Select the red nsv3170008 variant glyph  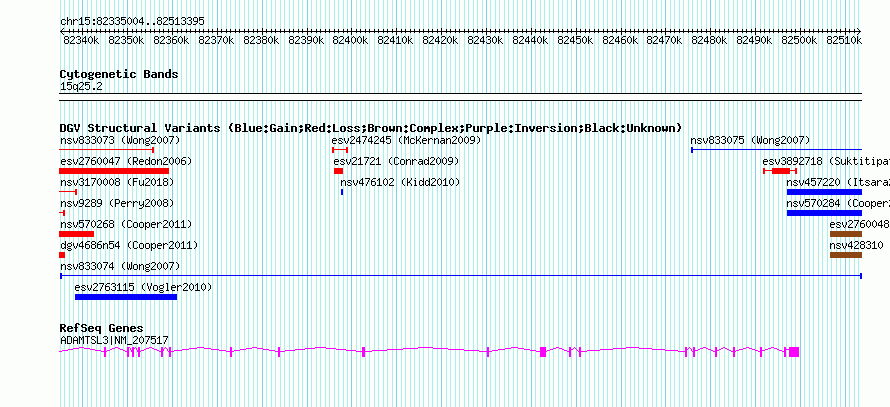pyautogui.click(x=68, y=192)
